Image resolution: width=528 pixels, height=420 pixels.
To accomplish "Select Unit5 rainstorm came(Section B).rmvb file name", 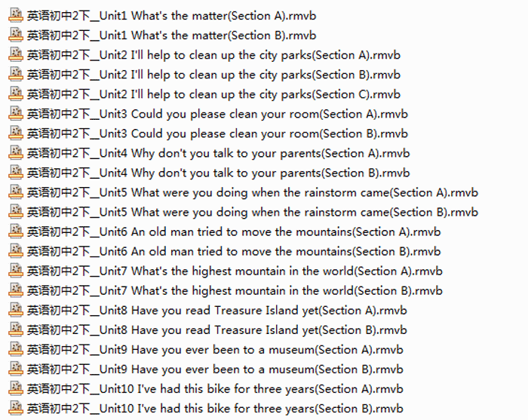I will click(253, 212).
